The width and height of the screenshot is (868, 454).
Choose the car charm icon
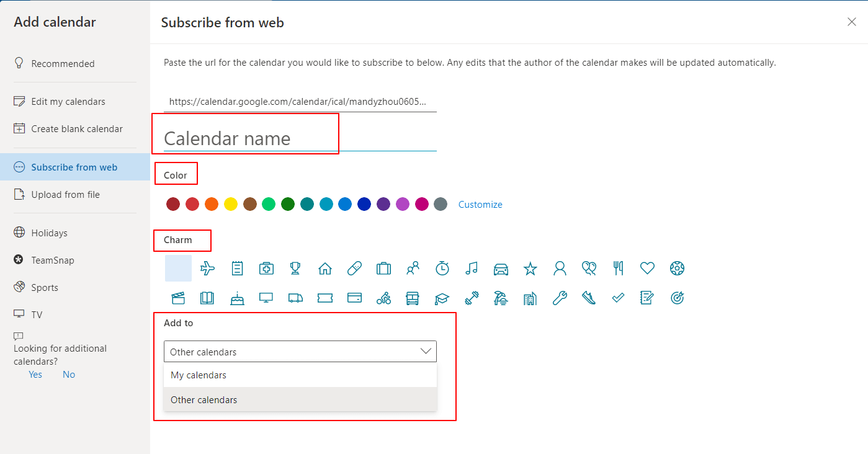click(x=501, y=269)
